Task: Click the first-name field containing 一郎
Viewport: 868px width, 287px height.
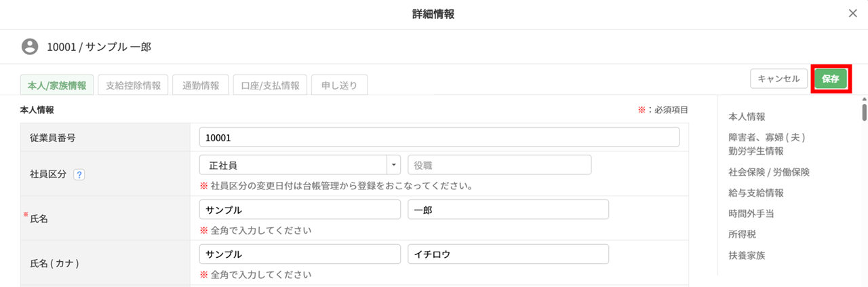Action: click(508, 210)
